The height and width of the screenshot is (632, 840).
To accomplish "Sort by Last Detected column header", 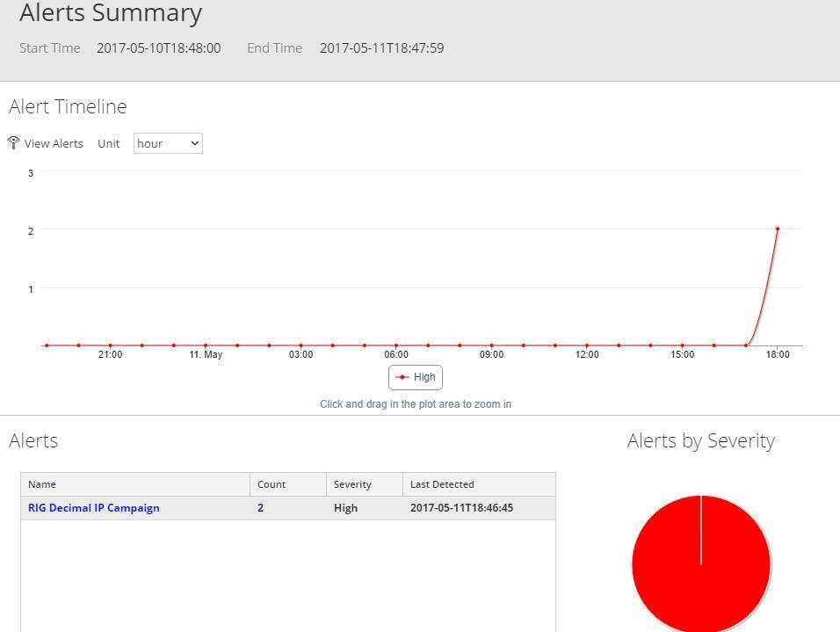I will (x=442, y=484).
